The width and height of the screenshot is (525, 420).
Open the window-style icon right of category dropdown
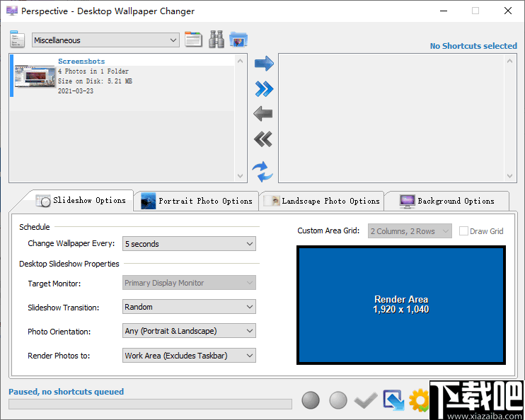(193, 39)
